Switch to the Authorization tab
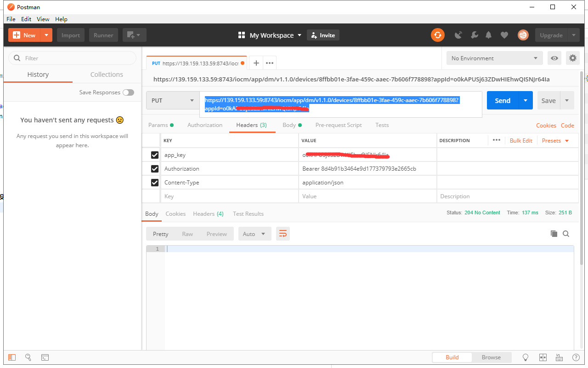588x368 pixels. (205, 125)
